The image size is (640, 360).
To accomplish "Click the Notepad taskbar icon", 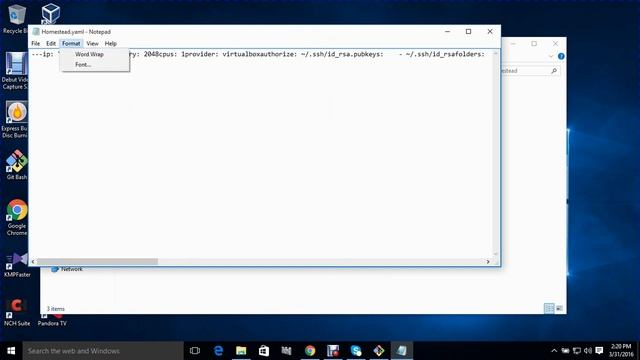I will click(x=402, y=351).
